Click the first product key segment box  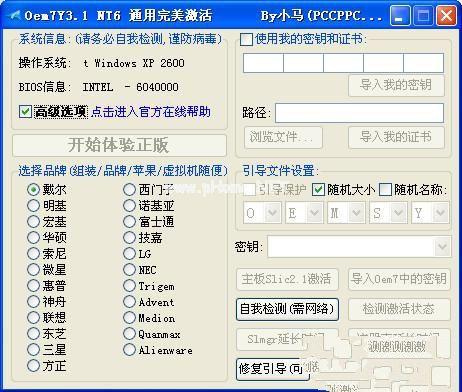[x=263, y=63]
